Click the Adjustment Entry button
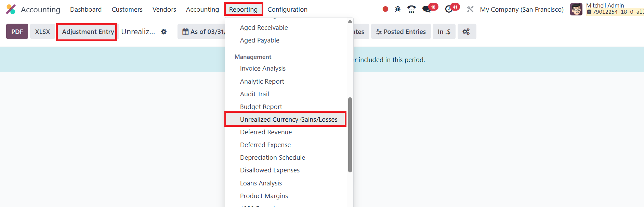The image size is (644, 207). 88,32
